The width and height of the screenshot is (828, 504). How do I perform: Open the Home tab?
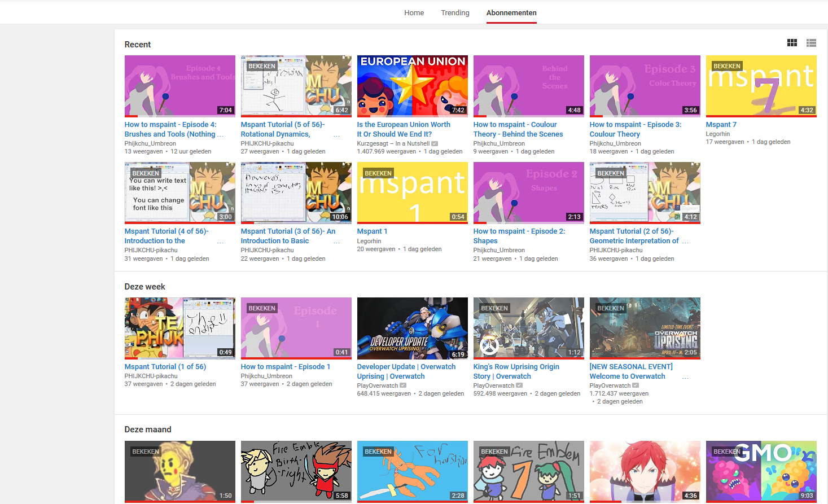pyautogui.click(x=414, y=12)
